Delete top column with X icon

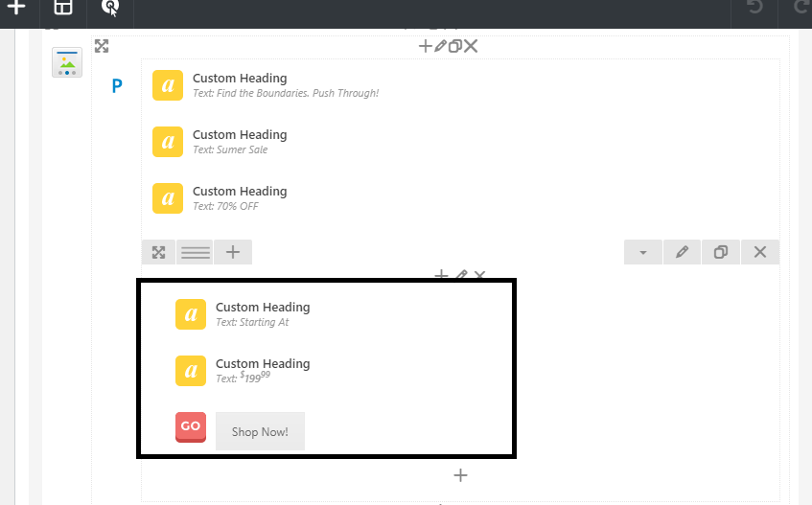pos(470,46)
